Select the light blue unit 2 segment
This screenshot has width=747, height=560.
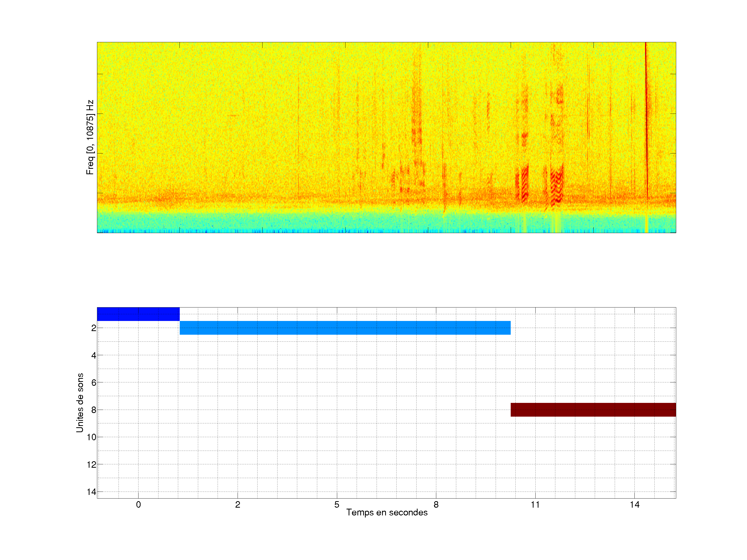(x=345, y=328)
